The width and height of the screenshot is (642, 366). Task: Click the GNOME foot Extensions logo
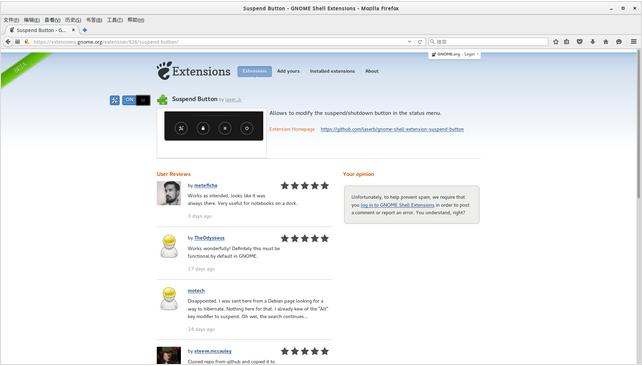point(193,71)
